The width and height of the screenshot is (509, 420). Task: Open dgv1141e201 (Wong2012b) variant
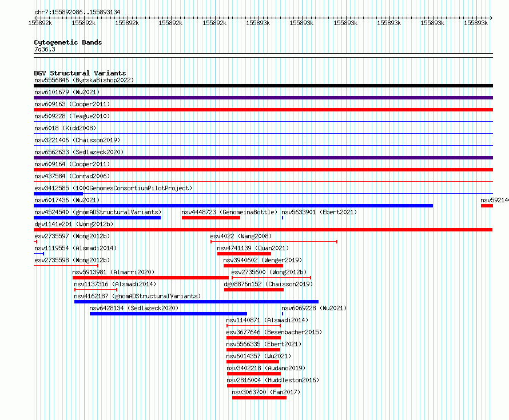tap(74, 224)
